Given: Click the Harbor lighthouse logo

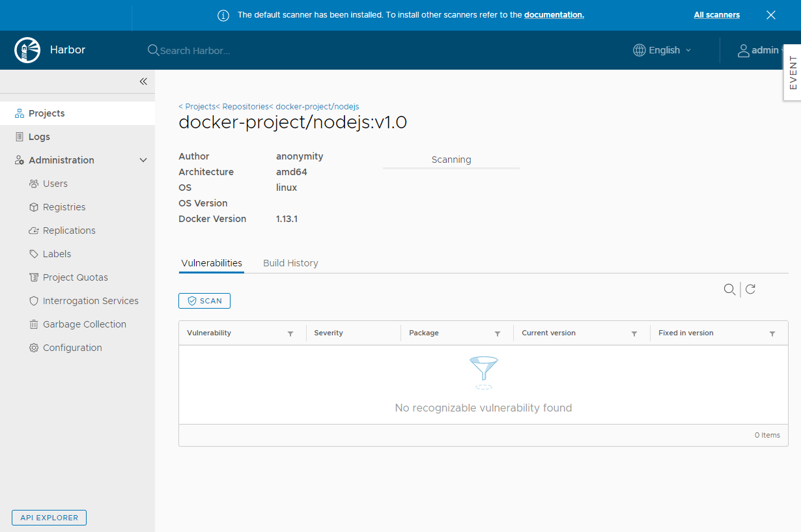Looking at the screenshot, I should [x=27, y=50].
